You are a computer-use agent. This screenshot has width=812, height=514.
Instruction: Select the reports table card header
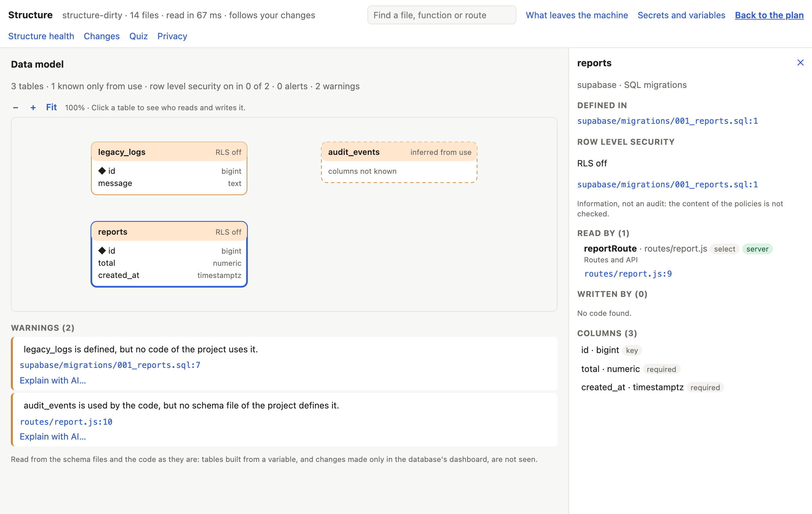[x=169, y=232]
